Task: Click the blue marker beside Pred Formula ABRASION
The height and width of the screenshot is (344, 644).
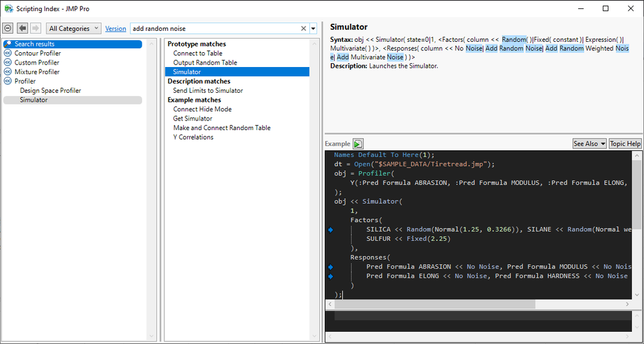Action: (x=331, y=267)
